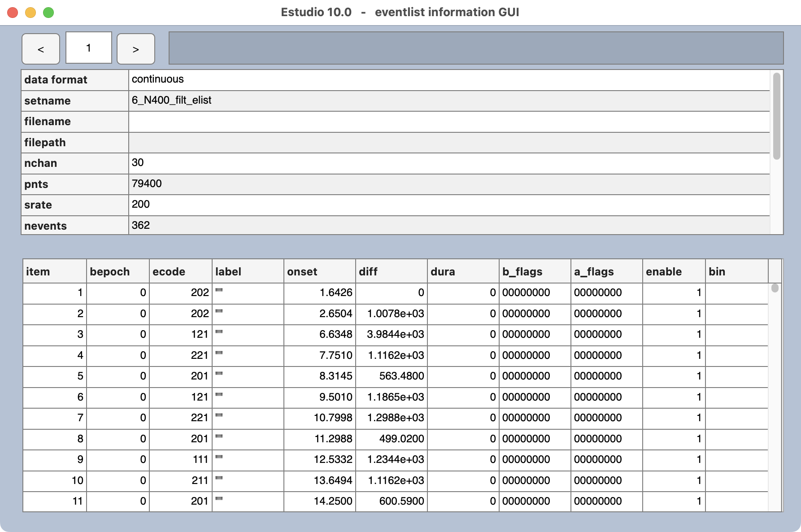This screenshot has height=532, width=801.
Task: Click the 'pnts' row label
Action: [x=75, y=184]
